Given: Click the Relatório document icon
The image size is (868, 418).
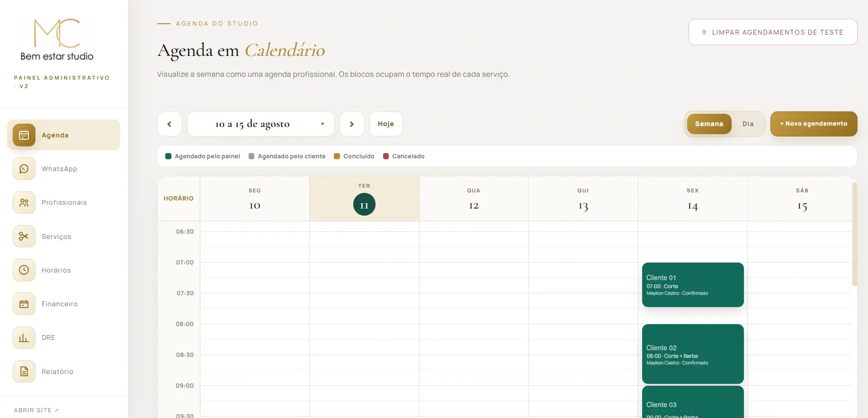Looking at the screenshot, I should (x=24, y=372).
